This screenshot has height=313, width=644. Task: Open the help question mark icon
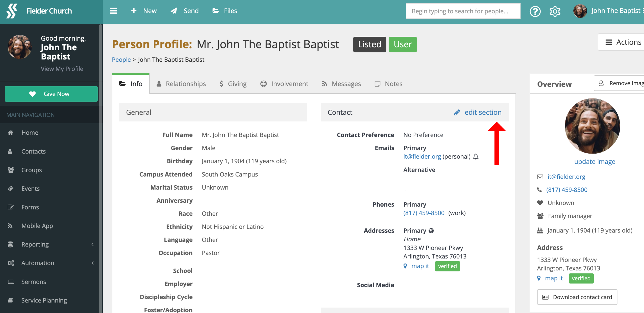click(535, 11)
